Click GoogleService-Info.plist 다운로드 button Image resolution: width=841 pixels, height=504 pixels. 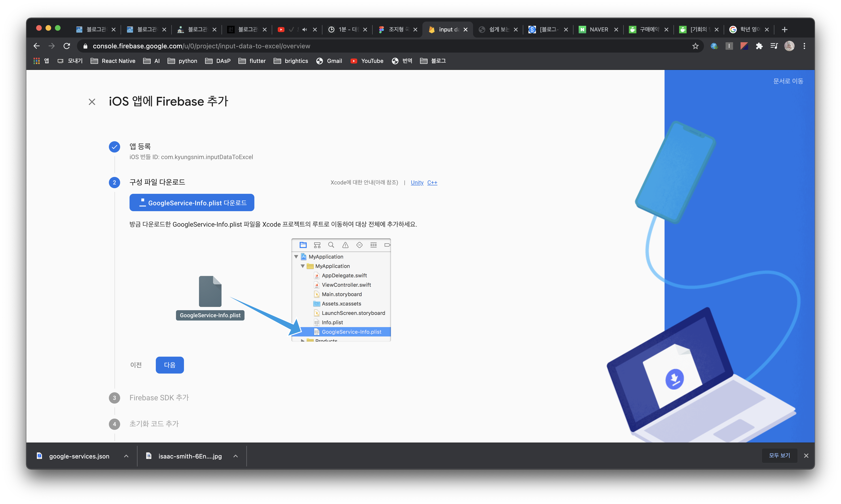(x=191, y=203)
